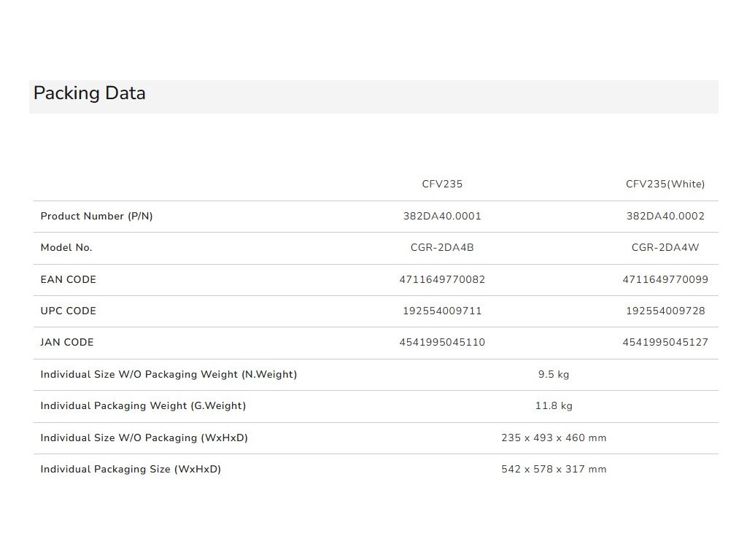Viewport: 747px width, 560px height.
Task: Select JAN code 4541995045110
Action: [x=442, y=343]
